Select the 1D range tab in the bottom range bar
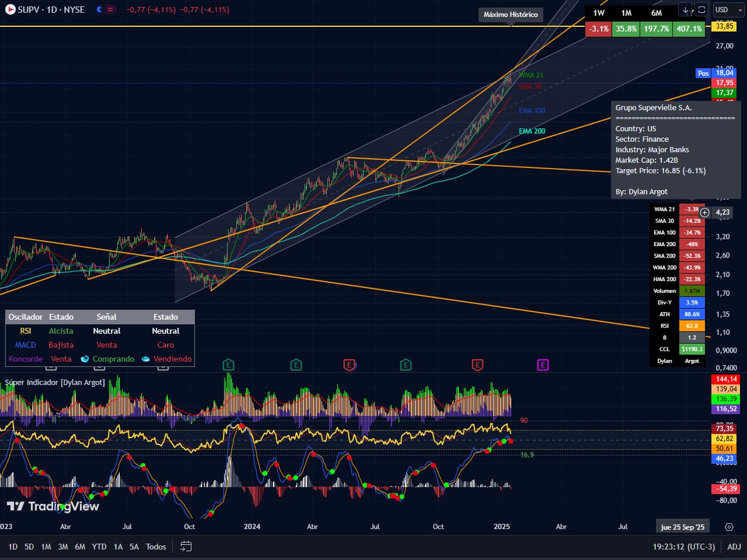This screenshot has height=560, width=747. click(x=13, y=547)
